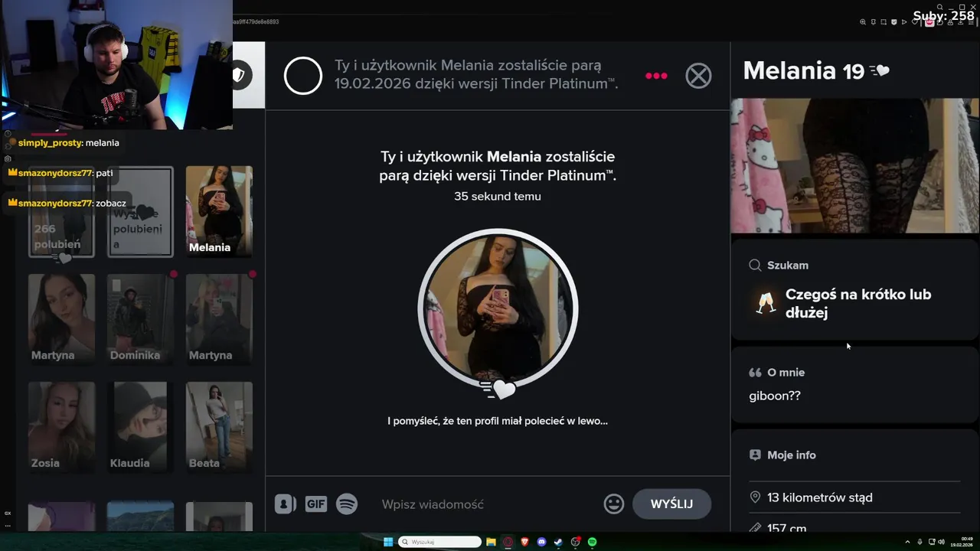Image resolution: width=980 pixels, height=551 pixels.
Task: Click the O mnie quote icon
Action: [x=755, y=373]
